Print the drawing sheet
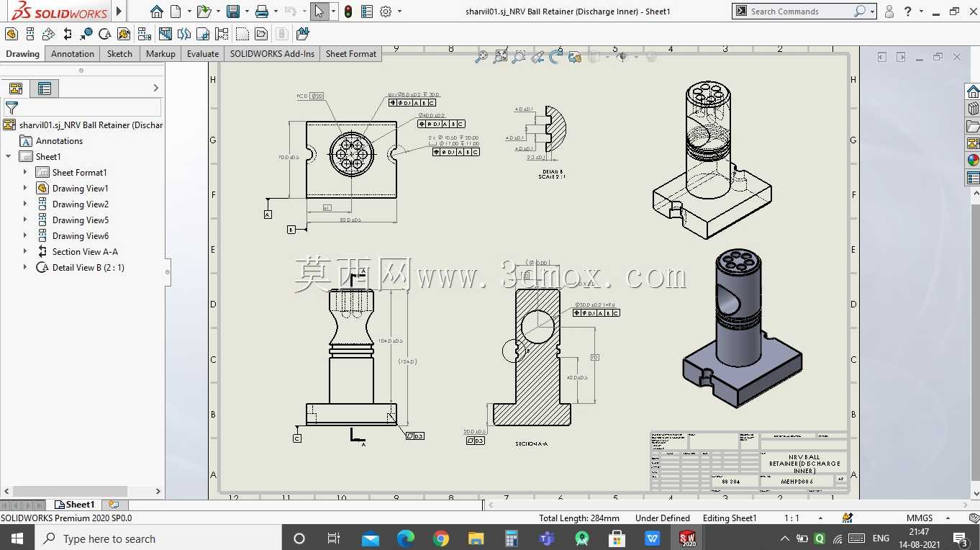 (x=262, y=12)
